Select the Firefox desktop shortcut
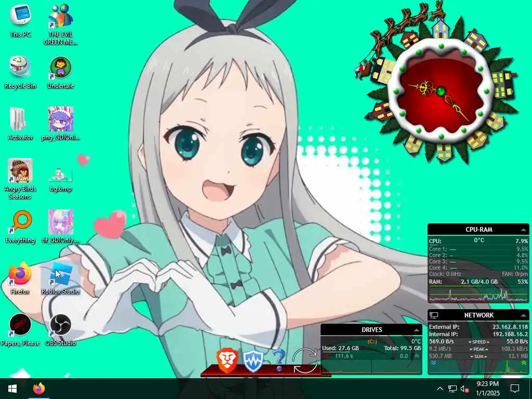The width and height of the screenshot is (532, 399). pos(20,278)
